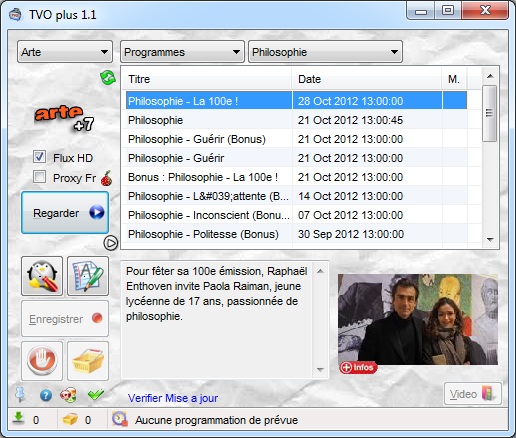Open the Programmes dropdown
This screenshot has height=438, width=516.
click(182, 52)
